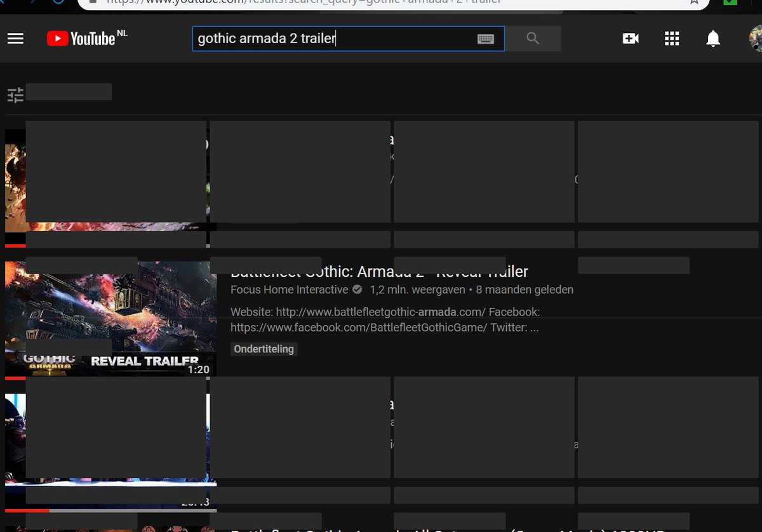Click the green extension icon in browser toolbar
Viewport: 762px width, 532px height.
point(730,3)
